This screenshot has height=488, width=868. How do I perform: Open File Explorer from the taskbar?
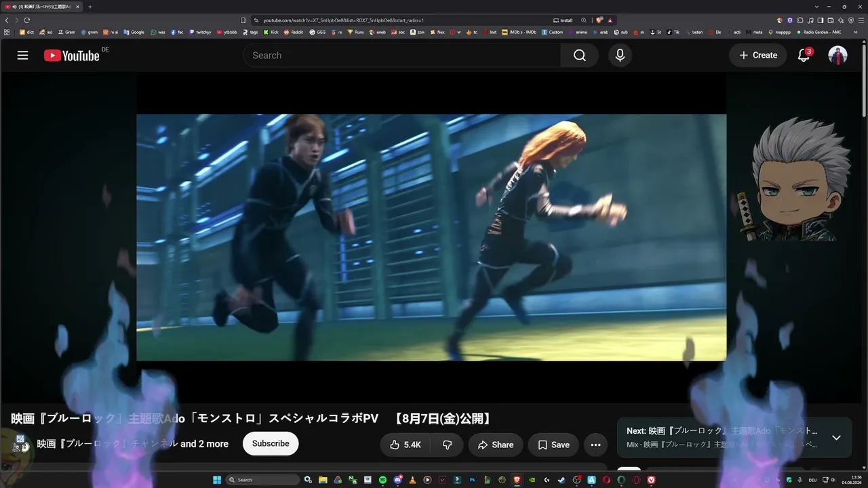tap(323, 480)
